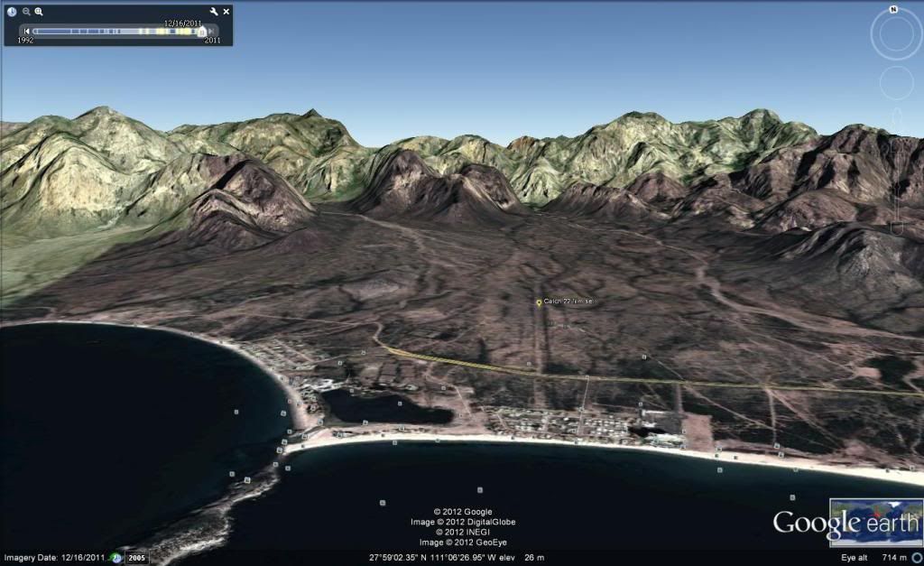Zoom in the time slider range
The width and height of the screenshot is (924, 566).
pyautogui.click(x=39, y=12)
